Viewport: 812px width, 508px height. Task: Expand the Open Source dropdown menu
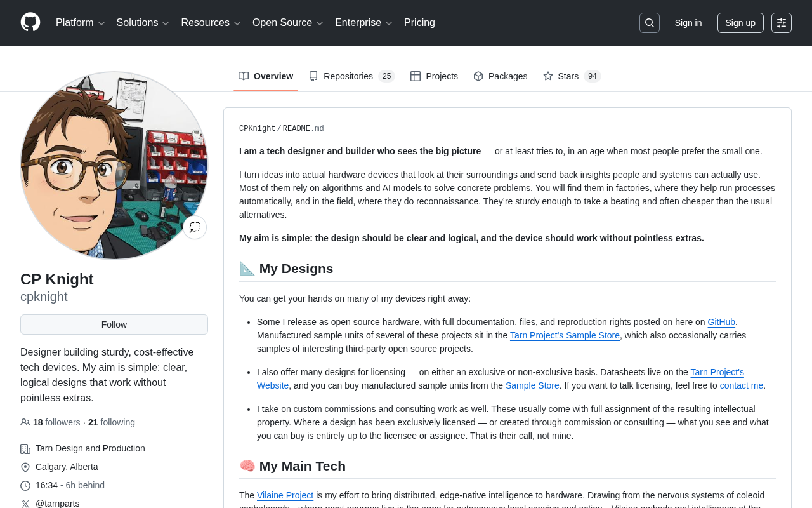tap(288, 23)
